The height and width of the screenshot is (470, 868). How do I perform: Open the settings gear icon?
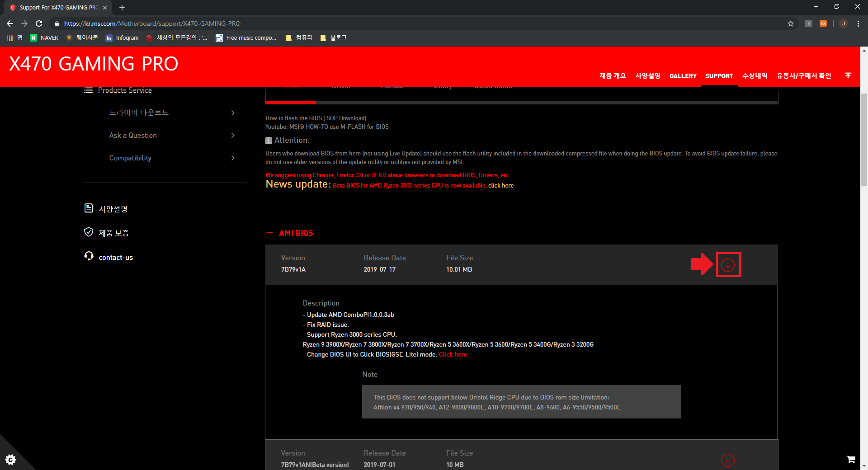[11, 460]
